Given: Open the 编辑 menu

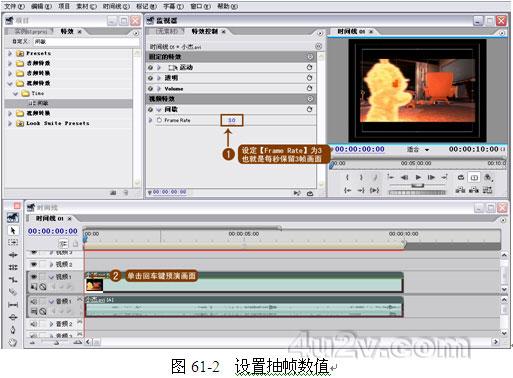Looking at the screenshot, I should 41,6.
